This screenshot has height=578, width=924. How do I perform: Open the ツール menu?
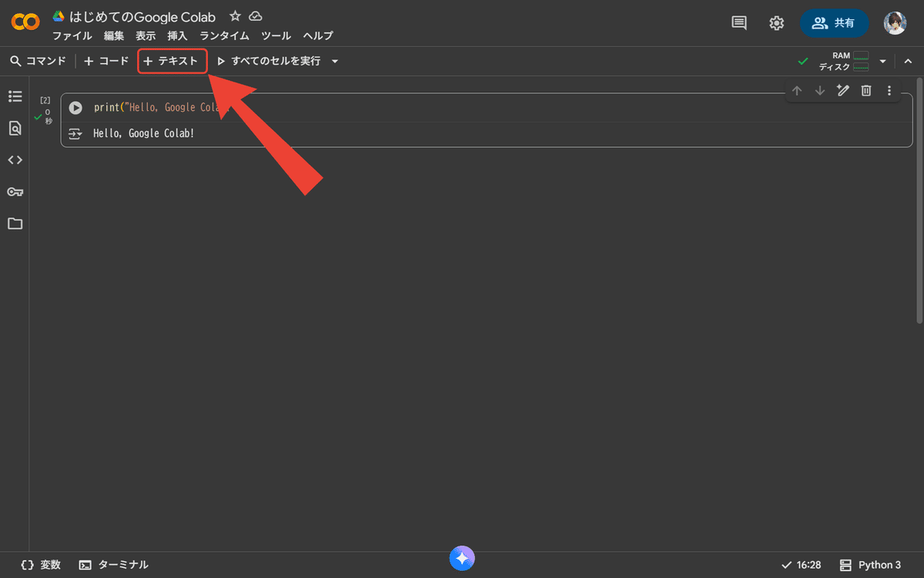point(276,35)
